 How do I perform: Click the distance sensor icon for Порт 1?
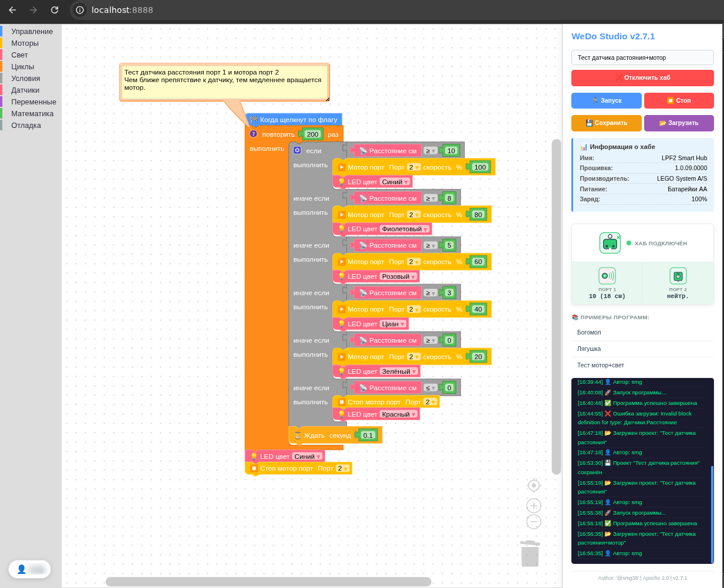[607, 276]
